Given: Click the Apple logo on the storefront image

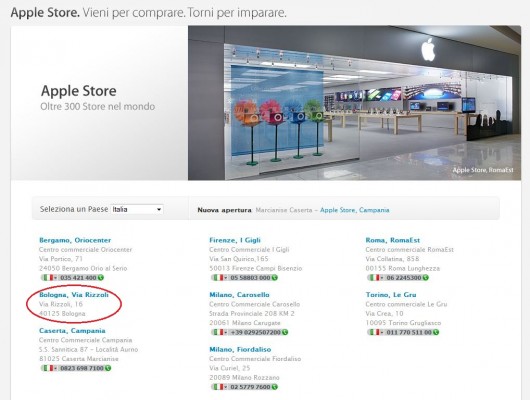Looking at the screenshot, I should click(x=428, y=49).
